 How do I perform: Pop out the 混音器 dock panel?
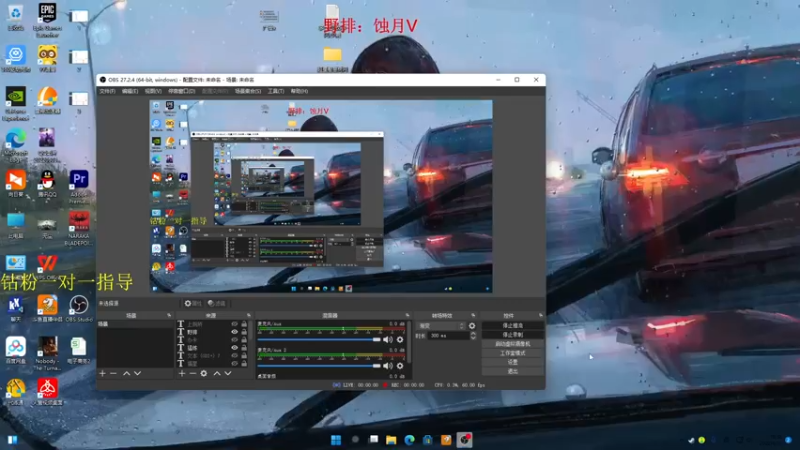(407, 316)
